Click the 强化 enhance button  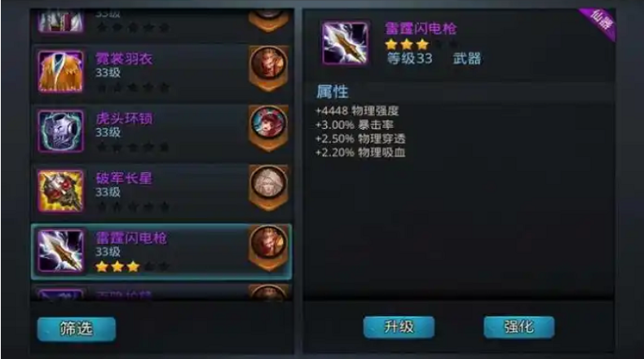519,327
